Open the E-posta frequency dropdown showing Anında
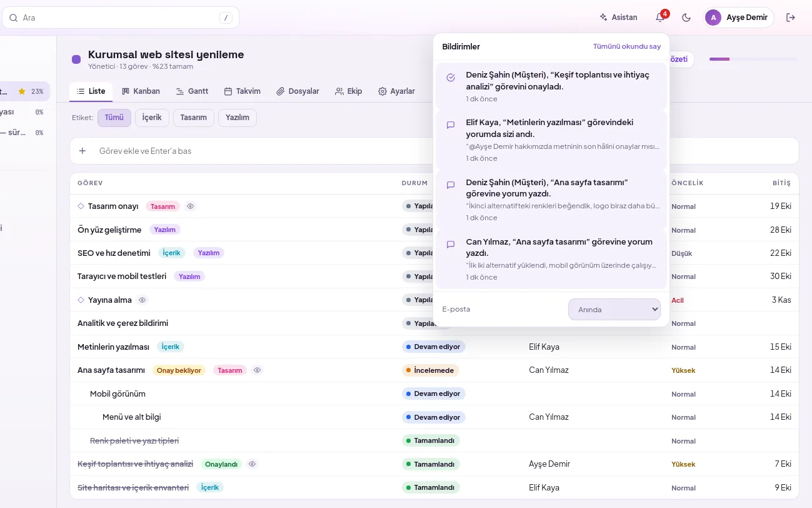 [614, 309]
